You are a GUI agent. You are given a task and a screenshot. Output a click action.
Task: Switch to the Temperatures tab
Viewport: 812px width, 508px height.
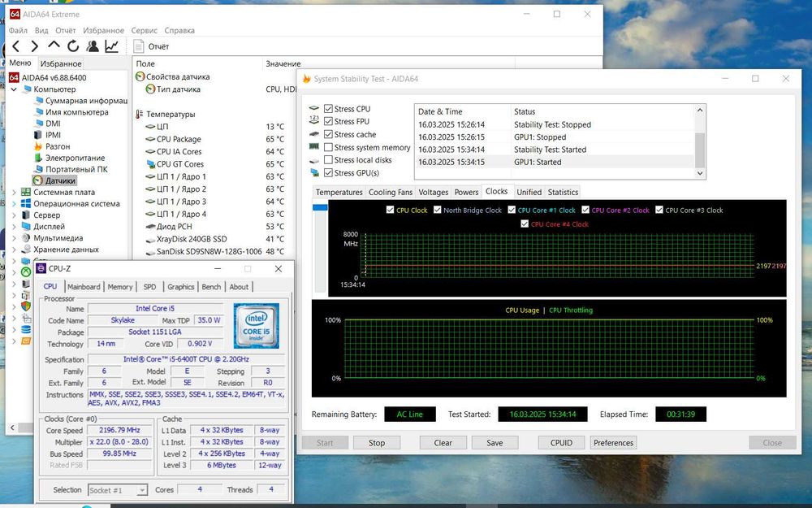click(x=339, y=192)
